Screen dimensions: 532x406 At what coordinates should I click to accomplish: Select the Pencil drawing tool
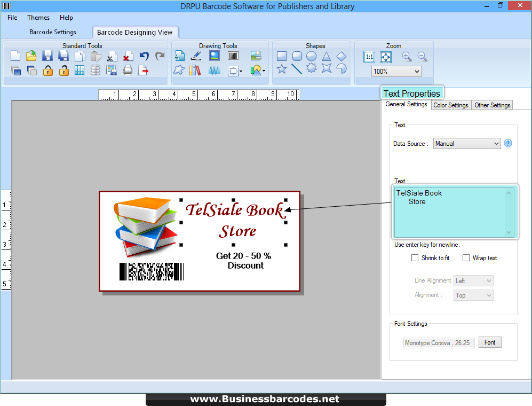(x=196, y=55)
